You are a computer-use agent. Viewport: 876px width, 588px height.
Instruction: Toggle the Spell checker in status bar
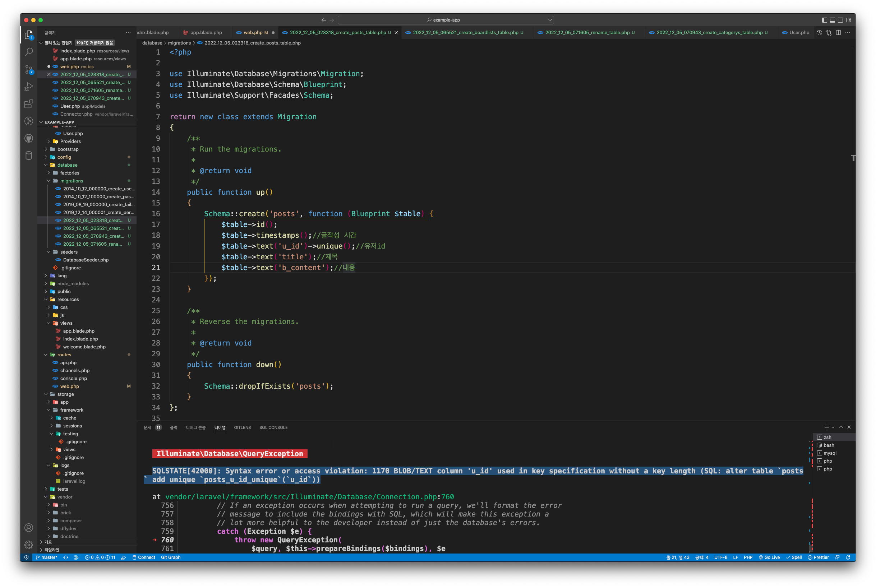point(794,557)
